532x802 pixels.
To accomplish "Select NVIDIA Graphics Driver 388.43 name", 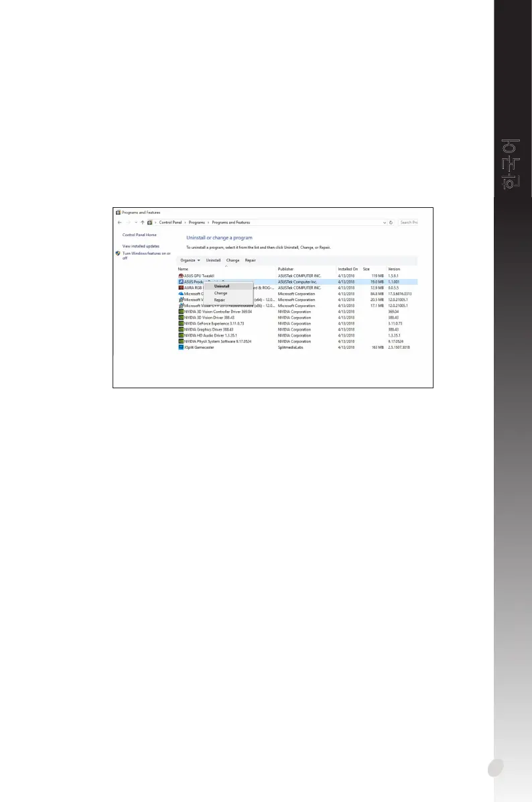I will [x=209, y=329].
